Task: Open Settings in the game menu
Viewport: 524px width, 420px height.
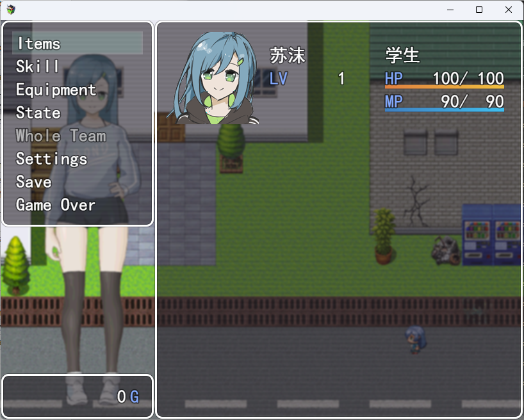Action: (51, 159)
